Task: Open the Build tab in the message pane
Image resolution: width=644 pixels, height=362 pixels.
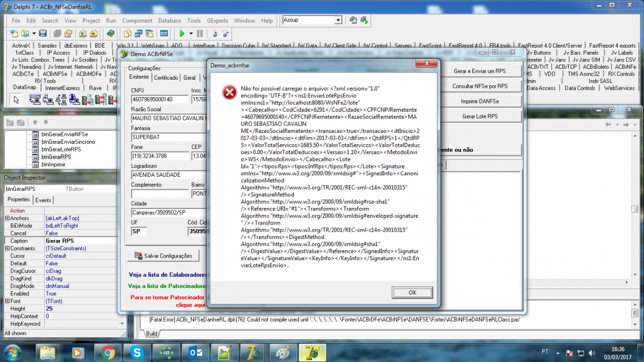Action: (x=151, y=334)
